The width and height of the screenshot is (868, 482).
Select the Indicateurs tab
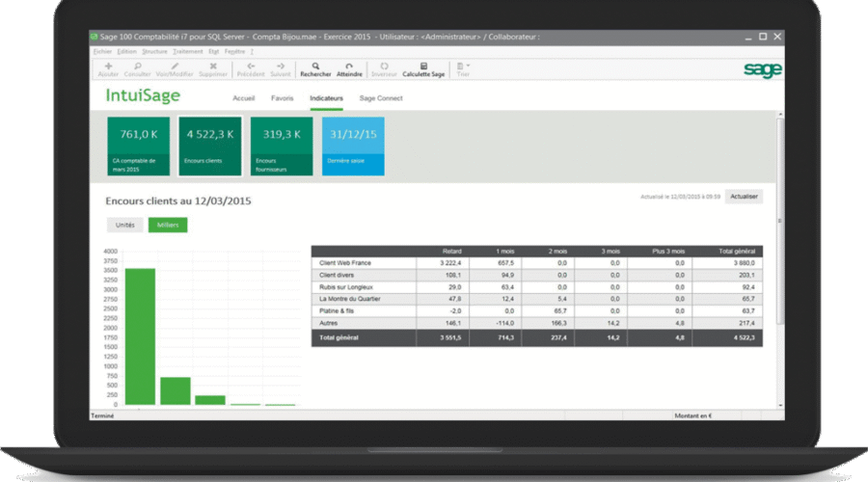[326, 98]
